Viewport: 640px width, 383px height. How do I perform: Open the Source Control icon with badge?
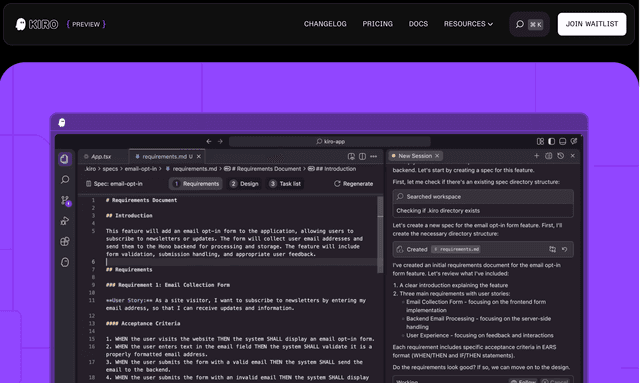coord(65,200)
